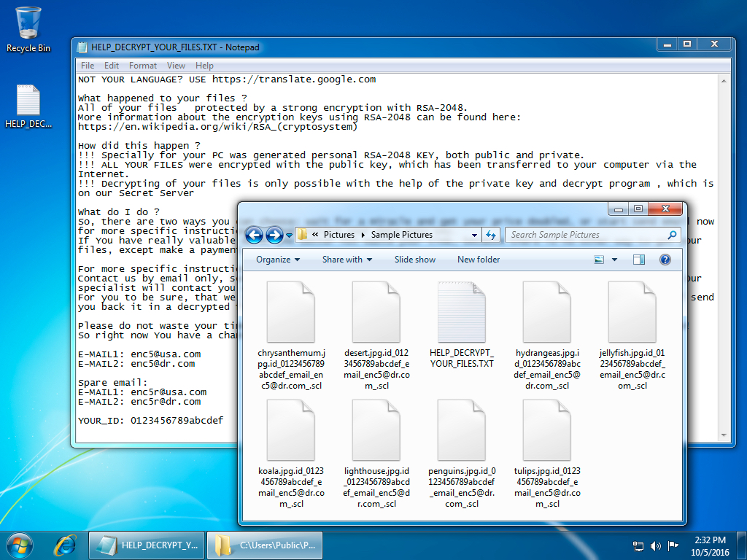Select the lighthouse.jpg encrypted file
The height and width of the screenshot is (560, 747).
[x=376, y=454]
